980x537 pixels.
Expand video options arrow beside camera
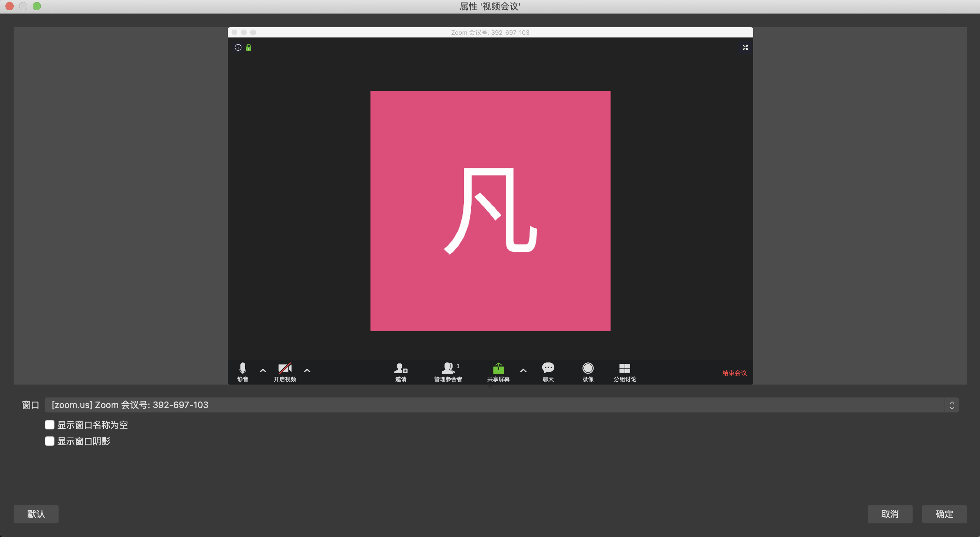pyautogui.click(x=307, y=371)
